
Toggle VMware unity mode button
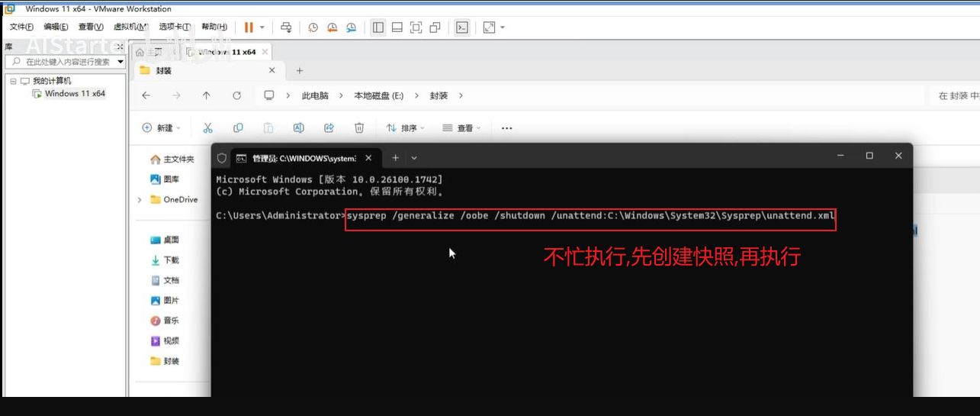point(435,27)
